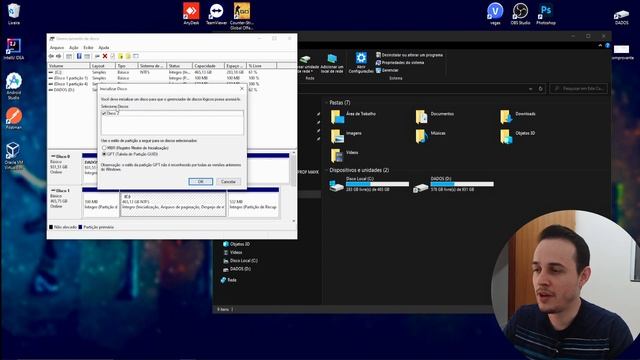Collapse the Pastas (7) group
This screenshot has width=640, height=360.
(x=327, y=103)
